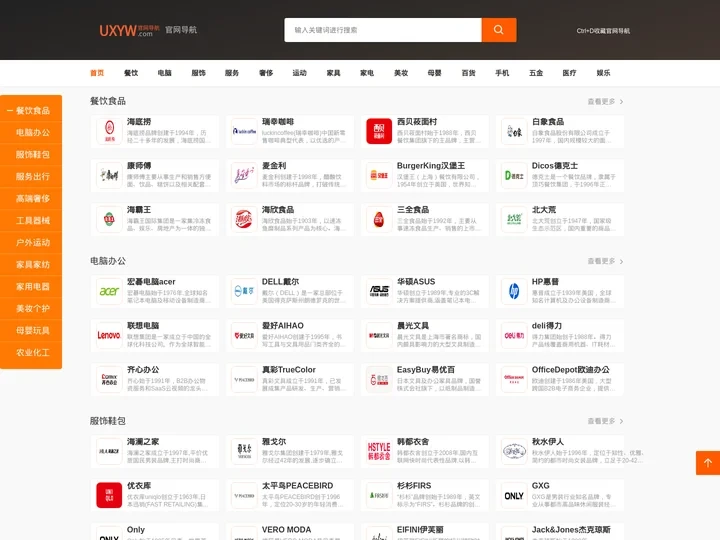Click the UXYW.com site logo
Viewport: 720px width, 540px height.
click(x=129, y=30)
